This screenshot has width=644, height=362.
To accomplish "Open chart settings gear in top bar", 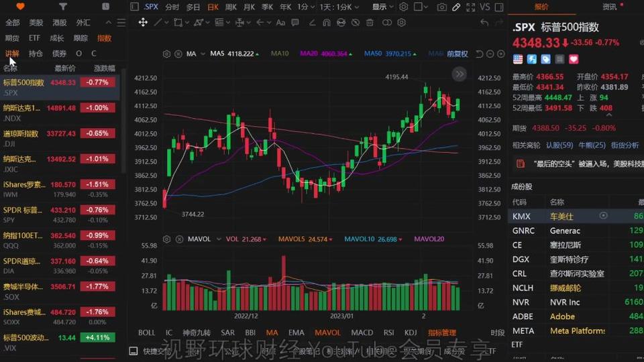I will click(404, 7).
